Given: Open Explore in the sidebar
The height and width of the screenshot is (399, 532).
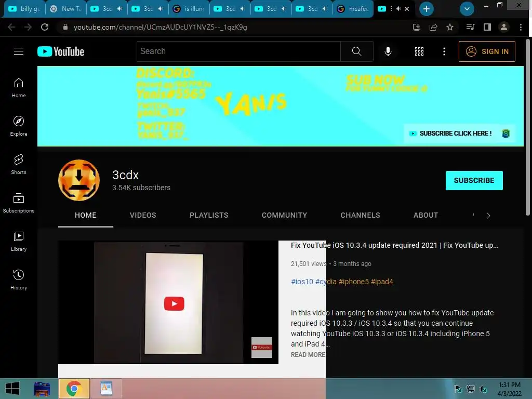Looking at the screenshot, I should 19,126.
